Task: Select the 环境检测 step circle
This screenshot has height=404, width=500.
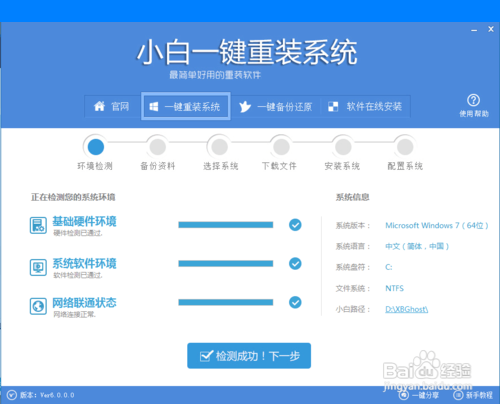Action: (96, 147)
